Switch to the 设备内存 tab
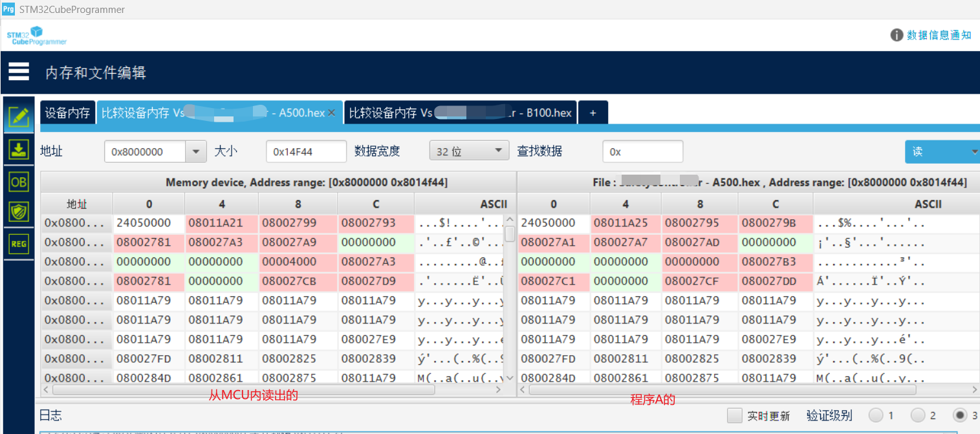The height and width of the screenshot is (434, 980). pyautogui.click(x=67, y=113)
